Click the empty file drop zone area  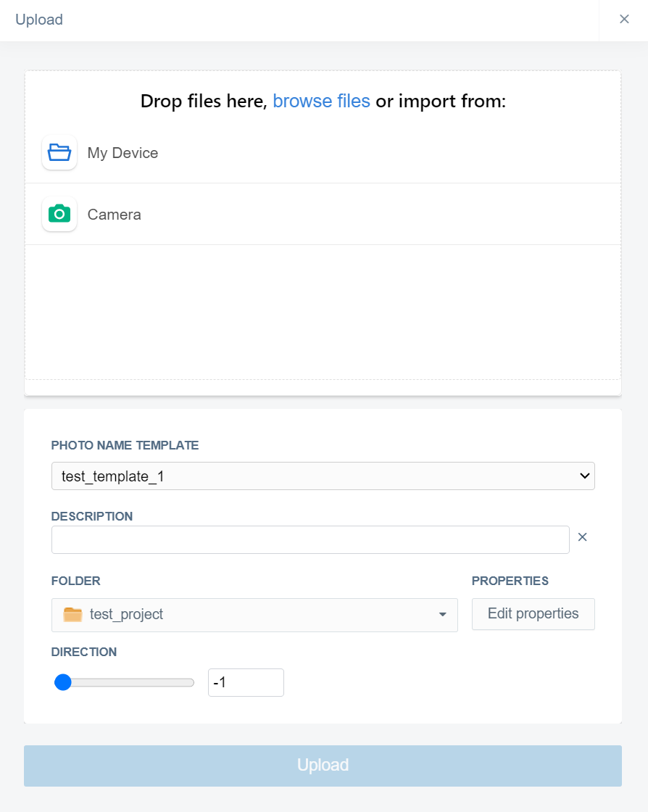point(323,312)
